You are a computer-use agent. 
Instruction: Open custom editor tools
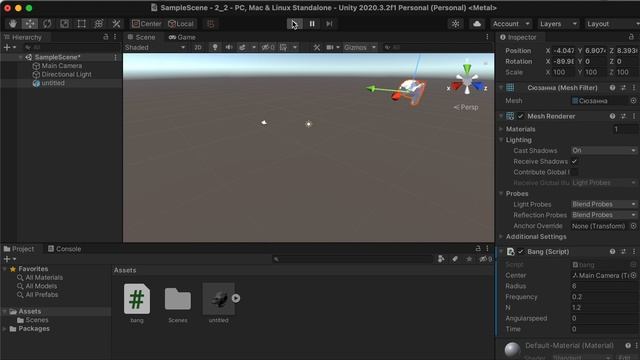coord(116,24)
